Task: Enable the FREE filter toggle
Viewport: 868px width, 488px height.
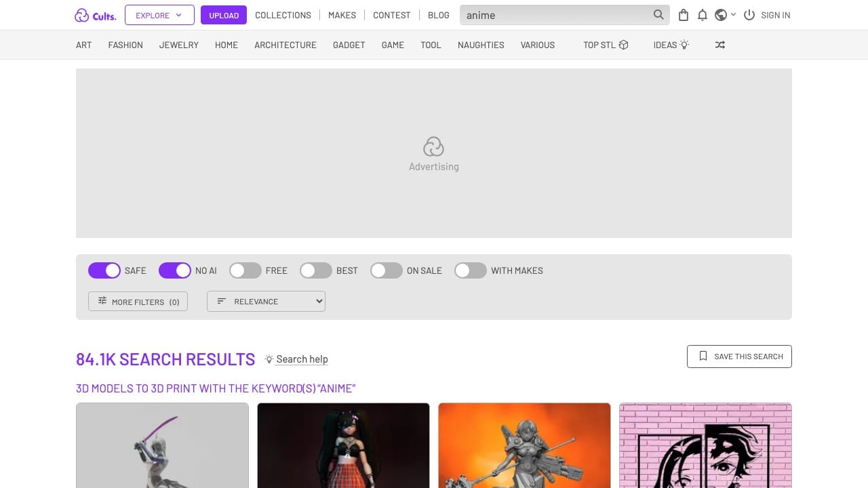Action: 245,270
